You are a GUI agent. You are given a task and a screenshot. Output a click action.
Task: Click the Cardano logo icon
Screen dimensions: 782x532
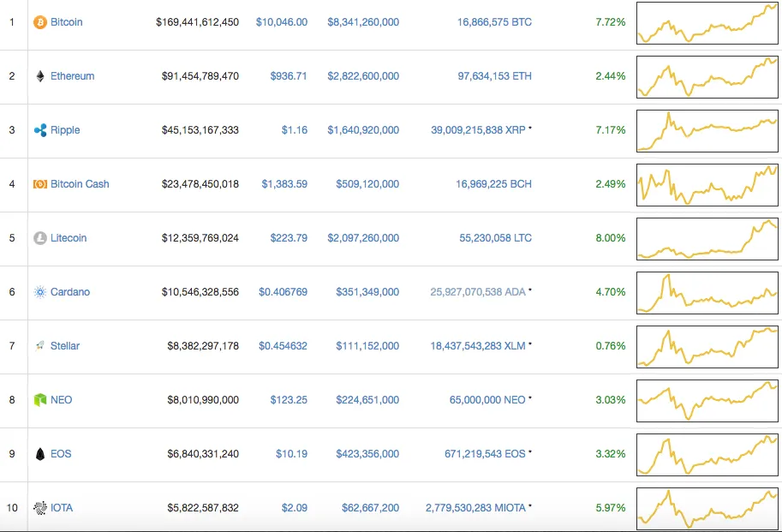pos(40,291)
